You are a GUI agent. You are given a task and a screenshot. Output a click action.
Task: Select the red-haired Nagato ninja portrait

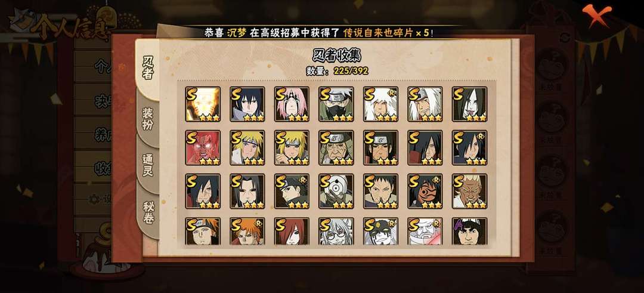point(292,232)
